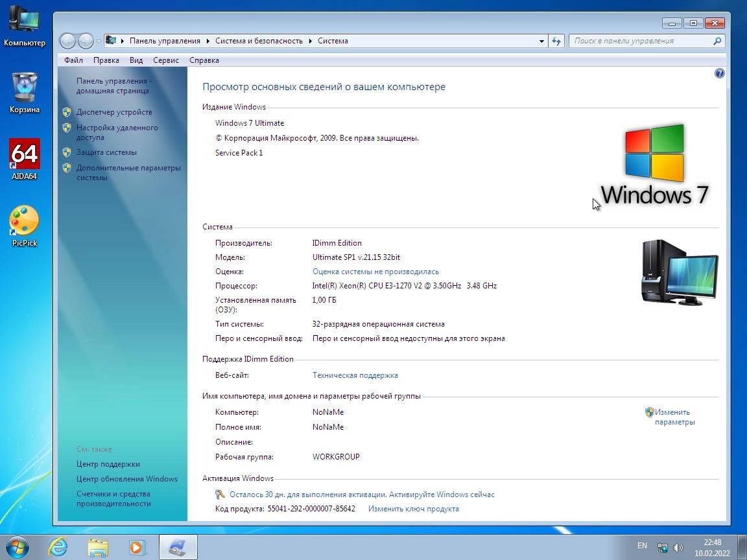The height and width of the screenshot is (560, 747).
Task: Open the volume speaker tray icon
Action: pos(678,548)
